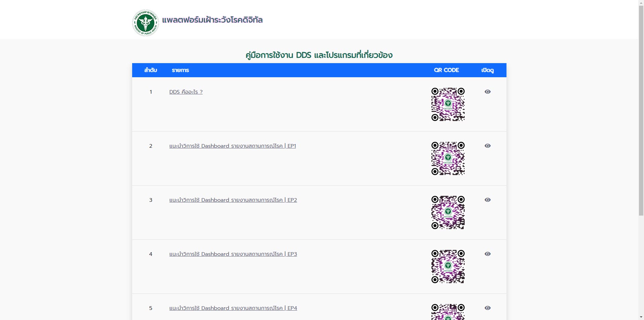
Task: Click the EP2 Dashboard QR code image
Action: [448, 213]
